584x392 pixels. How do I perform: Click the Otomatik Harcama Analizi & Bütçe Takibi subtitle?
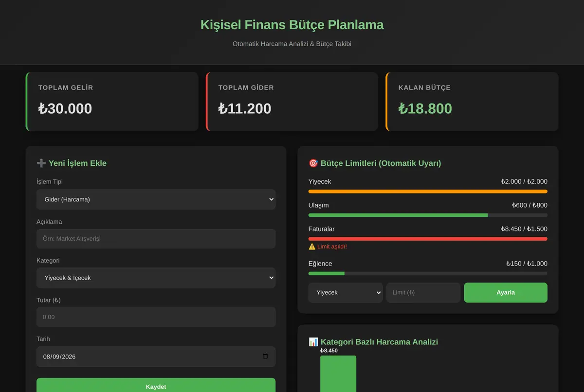292,44
